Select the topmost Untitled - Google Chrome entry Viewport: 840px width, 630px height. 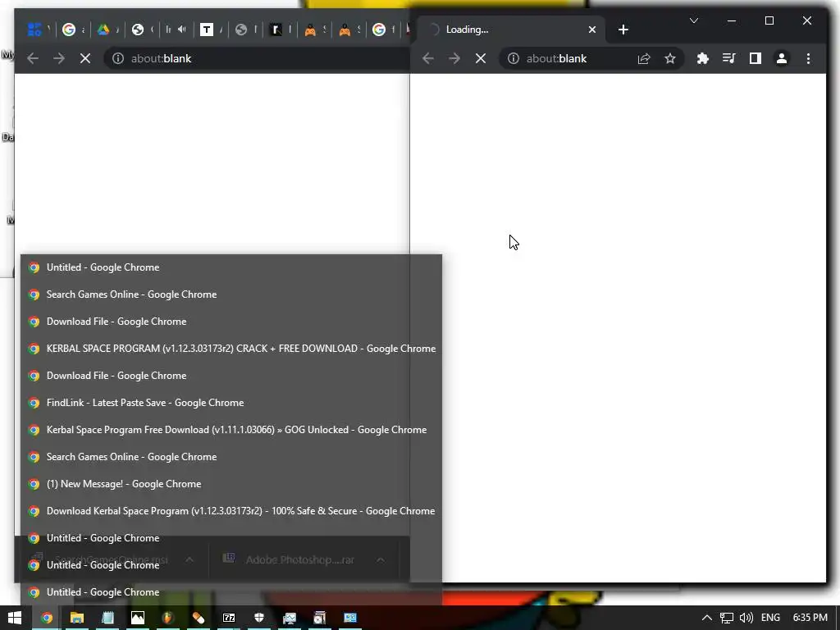click(231, 267)
